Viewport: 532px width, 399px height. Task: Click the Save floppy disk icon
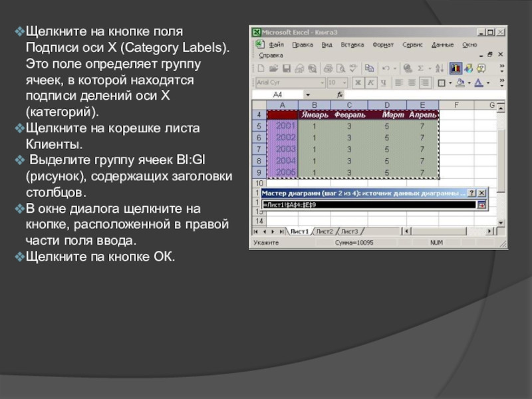click(287, 68)
